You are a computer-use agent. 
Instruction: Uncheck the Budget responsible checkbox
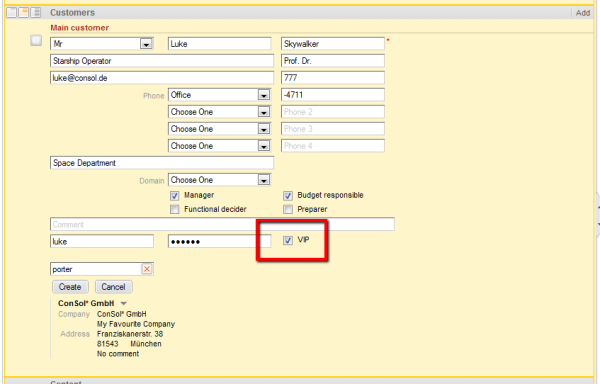[x=288, y=196]
